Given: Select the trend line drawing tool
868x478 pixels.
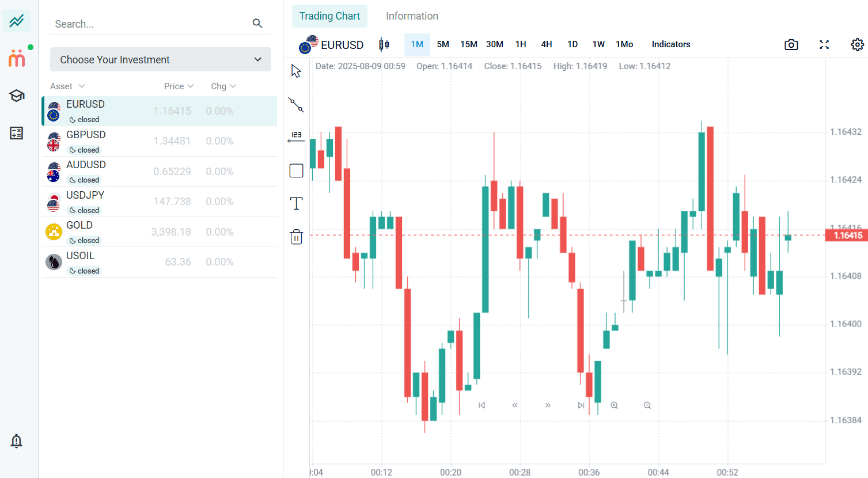Looking at the screenshot, I should pyautogui.click(x=295, y=104).
